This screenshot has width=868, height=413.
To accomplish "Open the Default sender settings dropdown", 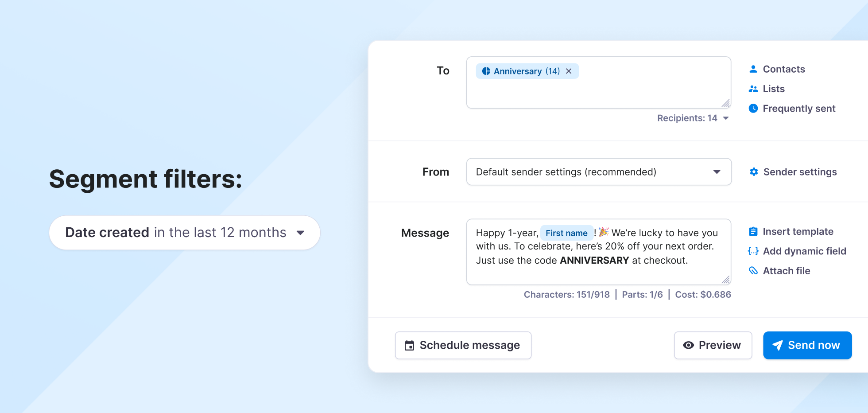I will [599, 172].
